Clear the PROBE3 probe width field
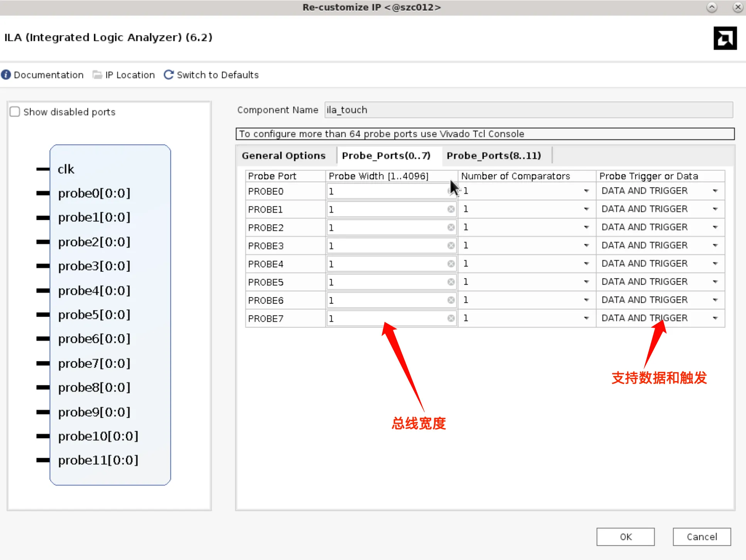Viewport: 746px width, 560px height. [450, 246]
